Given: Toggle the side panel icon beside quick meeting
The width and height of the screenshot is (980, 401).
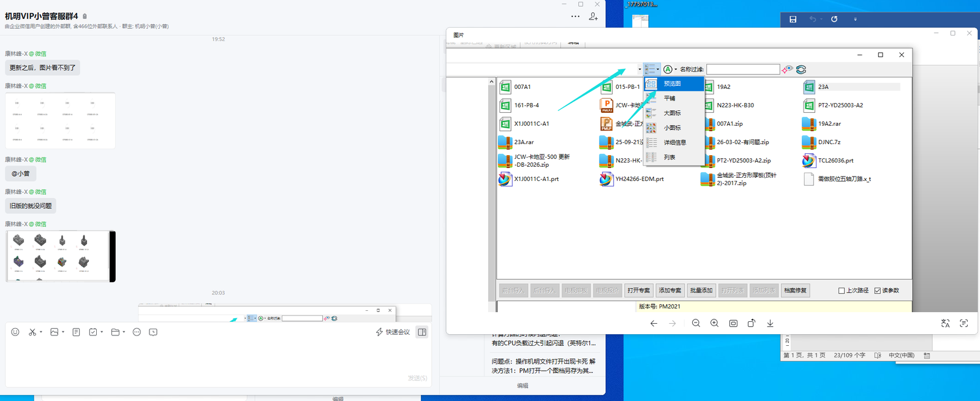Looking at the screenshot, I should click(x=422, y=332).
